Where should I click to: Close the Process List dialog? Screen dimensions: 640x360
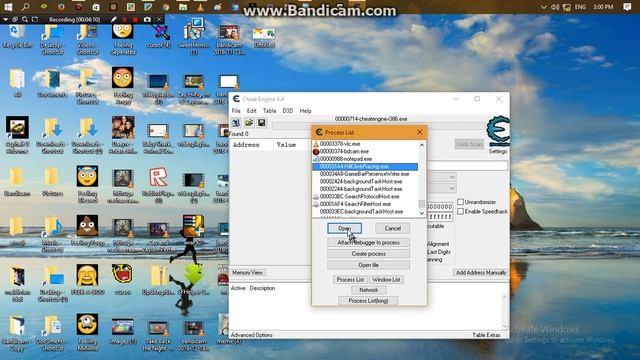pyautogui.click(x=420, y=132)
